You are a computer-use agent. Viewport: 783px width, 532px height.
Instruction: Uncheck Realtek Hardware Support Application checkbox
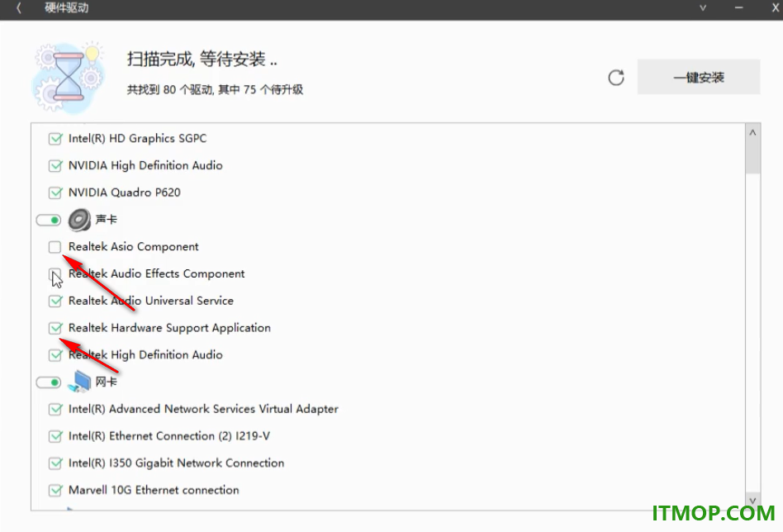click(x=55, y=328)
